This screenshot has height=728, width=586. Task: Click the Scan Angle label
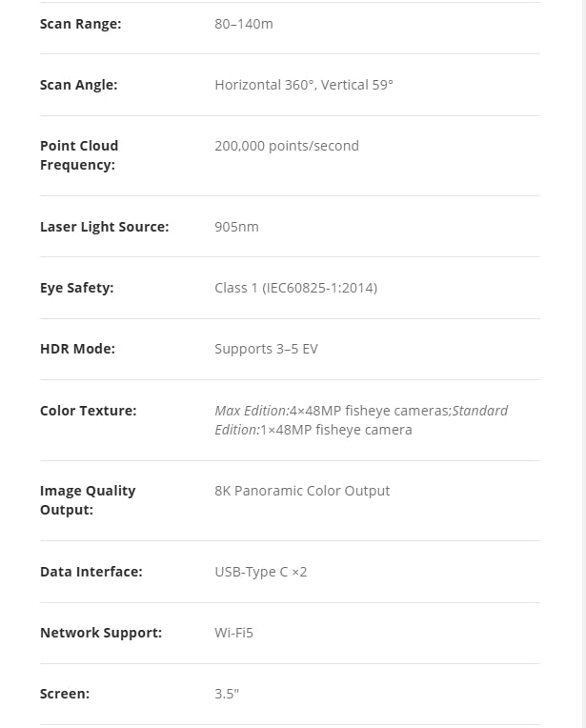pyautogui.click(x=78, y=85)
